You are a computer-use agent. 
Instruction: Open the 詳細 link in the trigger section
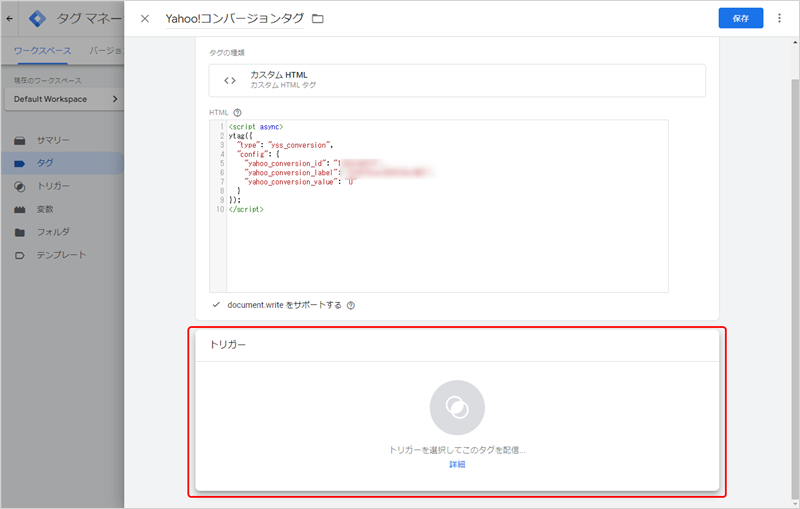[x=457, y=464]
